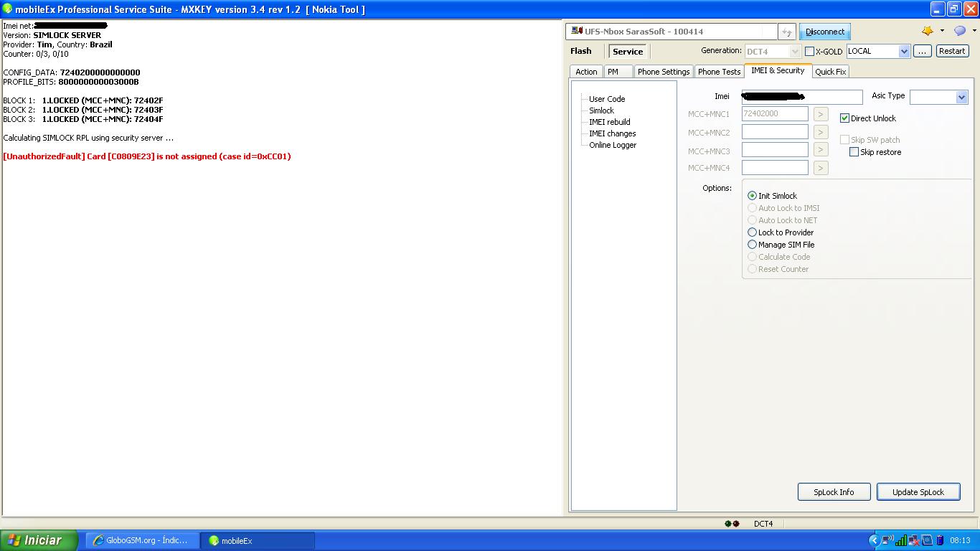Switch to GloboGSM.org taskbar window

pyautogui.click(x=142, y=541)
